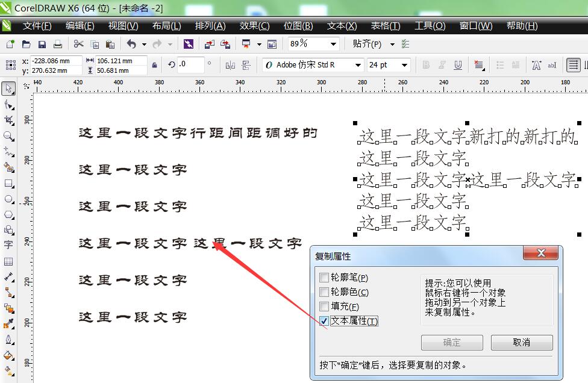Open the 帮助(H) menu
The height and width of the screenshot is (383, 588).
(522, 26)
